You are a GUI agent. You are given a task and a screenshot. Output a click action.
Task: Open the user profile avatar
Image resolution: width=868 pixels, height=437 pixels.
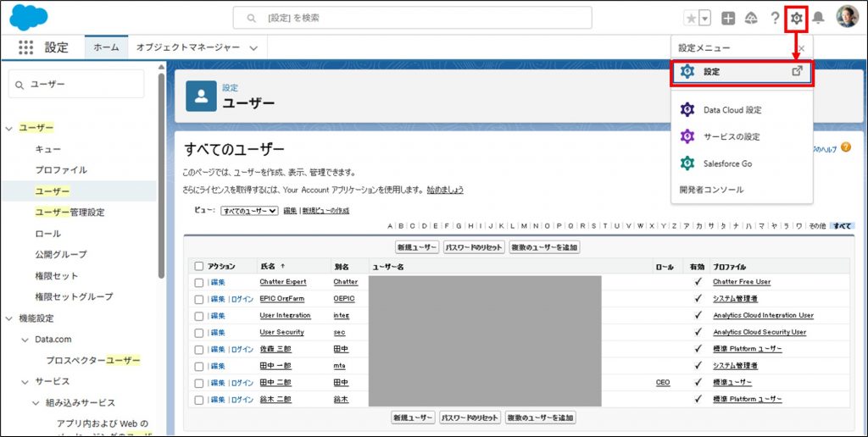click(x=848, y=18)
